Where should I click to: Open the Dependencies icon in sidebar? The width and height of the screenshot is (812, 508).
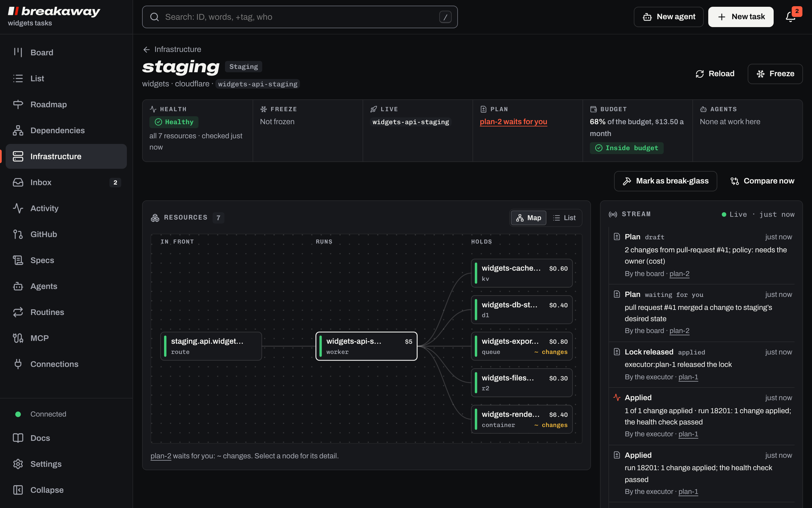(18, 130)
